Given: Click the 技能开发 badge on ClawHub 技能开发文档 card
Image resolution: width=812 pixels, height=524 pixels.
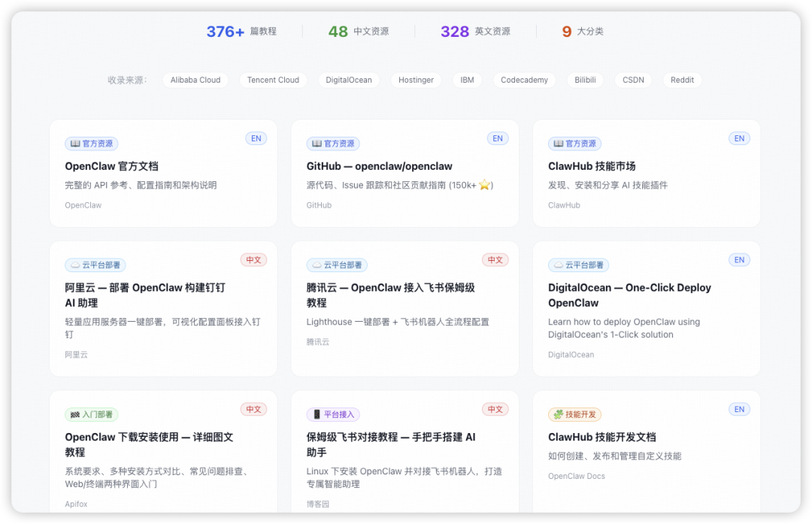Looking at the screenshot, I should point(574,414).
